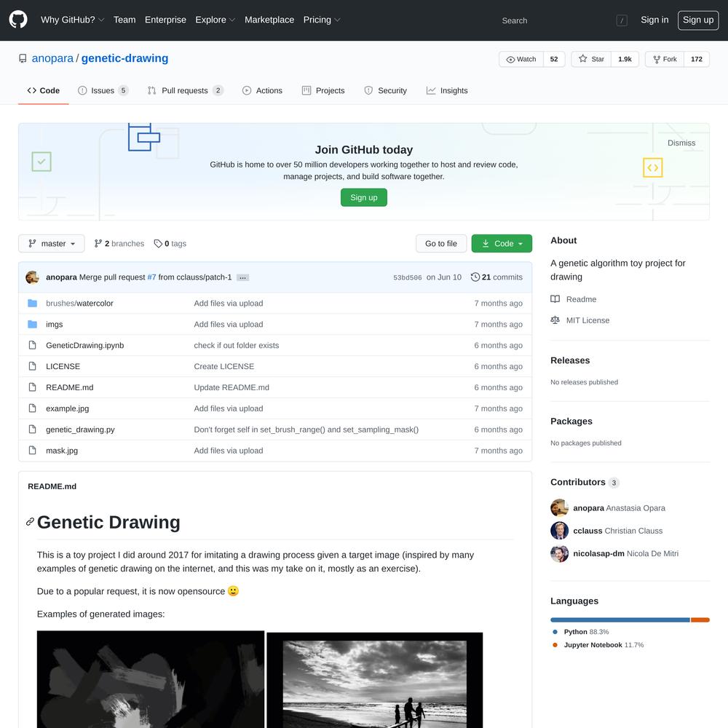Open the green Code download dropdown
This screenshot has height=728, width=728.
(502, 243)
